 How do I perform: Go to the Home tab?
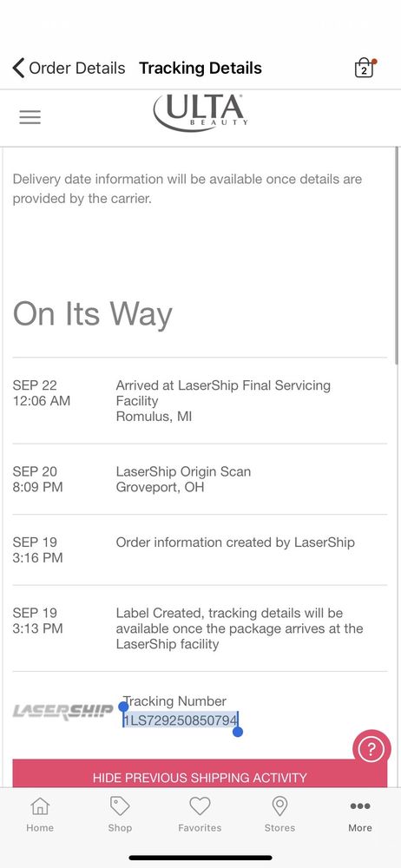(40, 814)
